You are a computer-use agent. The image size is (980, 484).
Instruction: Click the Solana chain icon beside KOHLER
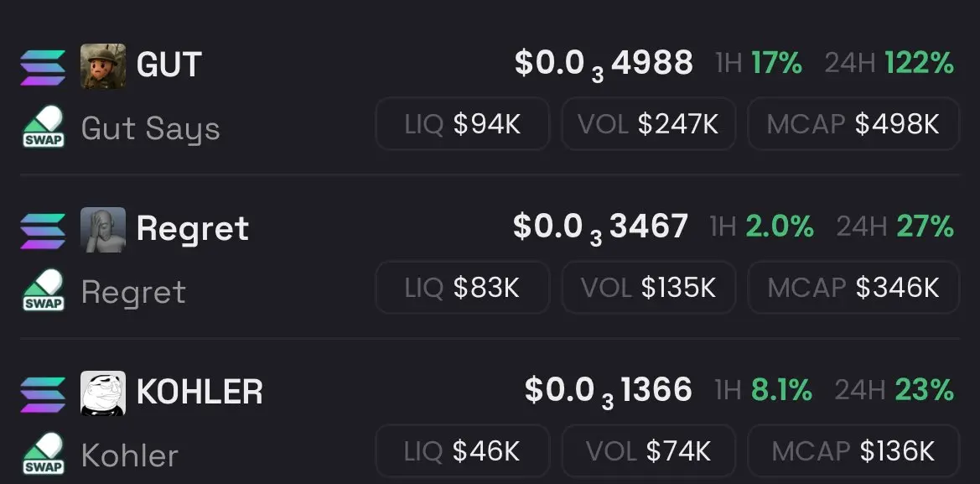point(43,394)
